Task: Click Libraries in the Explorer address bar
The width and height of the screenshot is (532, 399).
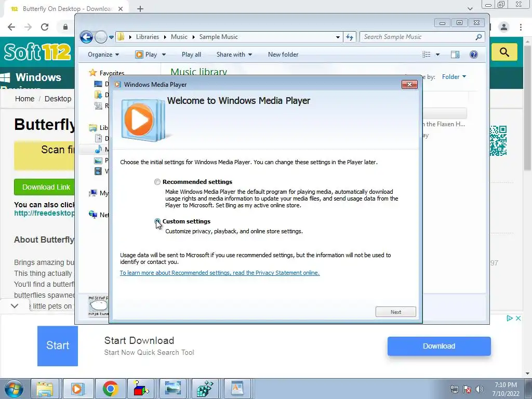Action: pos(147,37)
